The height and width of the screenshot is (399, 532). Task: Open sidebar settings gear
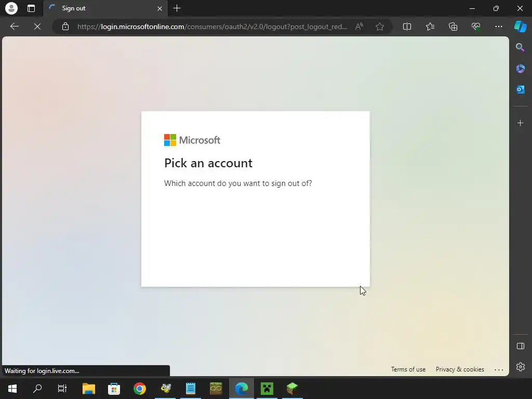pos(520,367)
